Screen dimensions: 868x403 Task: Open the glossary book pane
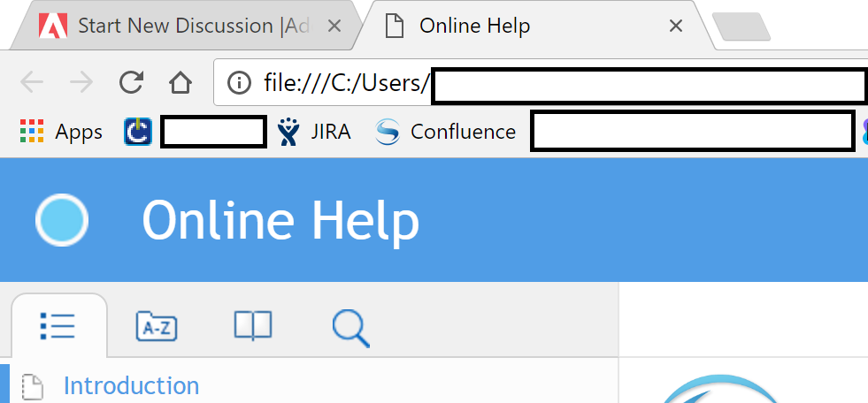point(253,325)
